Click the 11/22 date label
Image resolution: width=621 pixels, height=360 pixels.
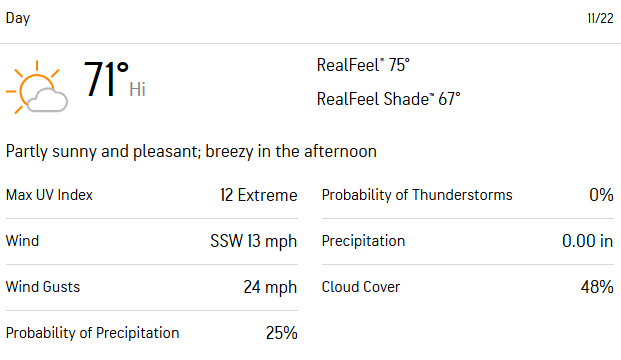pos(600,18)
